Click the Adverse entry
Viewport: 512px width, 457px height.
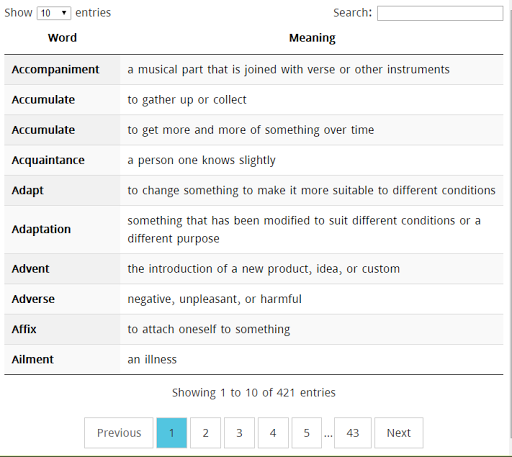pos(33,299)
